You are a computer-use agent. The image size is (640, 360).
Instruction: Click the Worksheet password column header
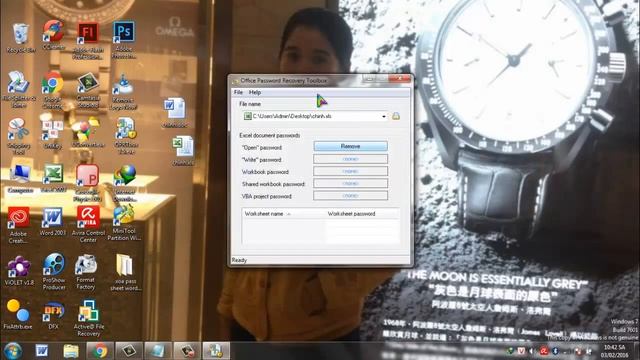pyautogui.click(x=362, y=213)
